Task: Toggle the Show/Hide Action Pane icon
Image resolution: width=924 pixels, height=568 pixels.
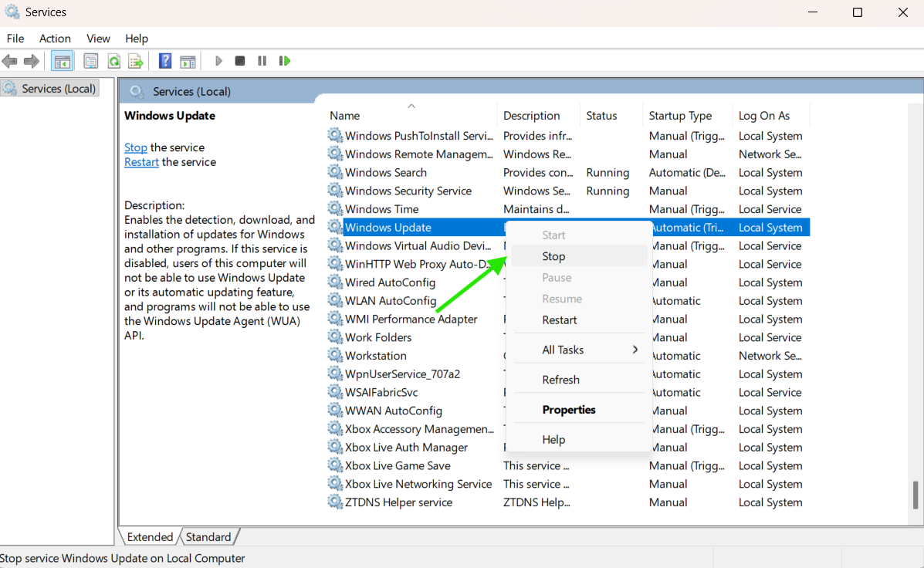Action: point(188,61)
